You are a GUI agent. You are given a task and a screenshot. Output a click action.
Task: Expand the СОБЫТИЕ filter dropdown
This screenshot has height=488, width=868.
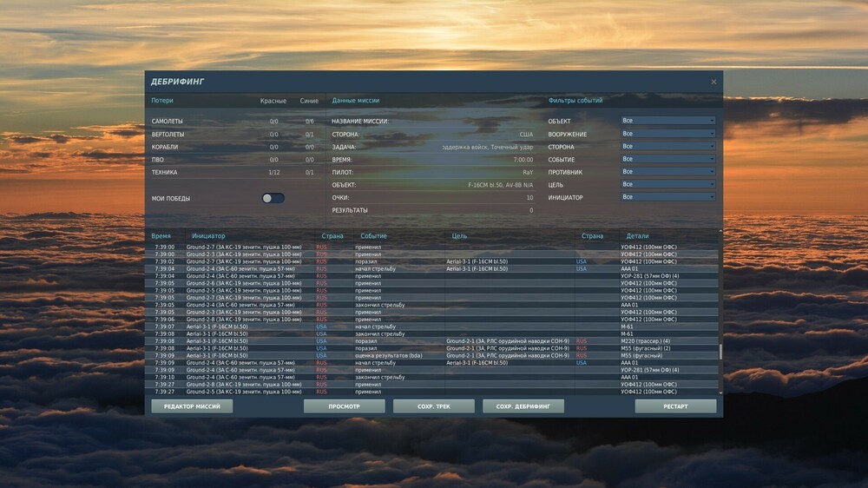coord(667,159)
